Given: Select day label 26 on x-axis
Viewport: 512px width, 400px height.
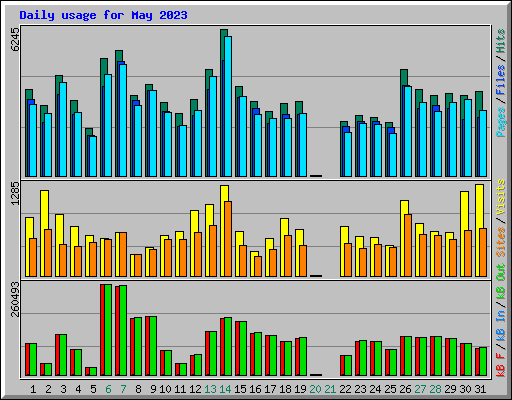Looking at the screenshot, I should [405, 389].
